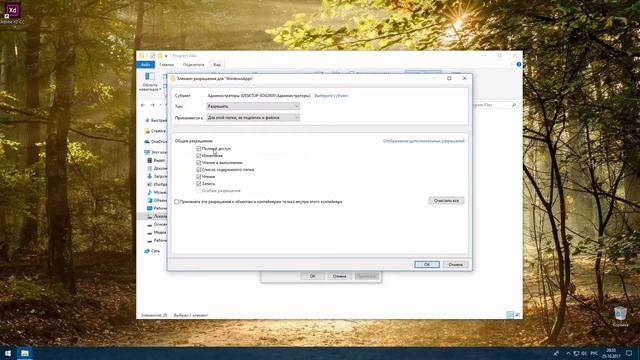Open the Recycle Bin 'Корзина' desktop icon

(620, 316)
